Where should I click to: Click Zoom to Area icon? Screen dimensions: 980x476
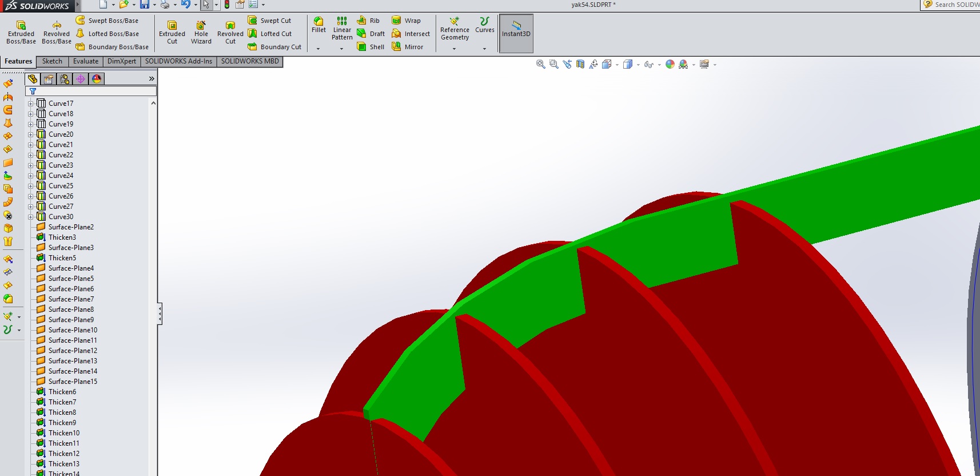click(553, 64)
